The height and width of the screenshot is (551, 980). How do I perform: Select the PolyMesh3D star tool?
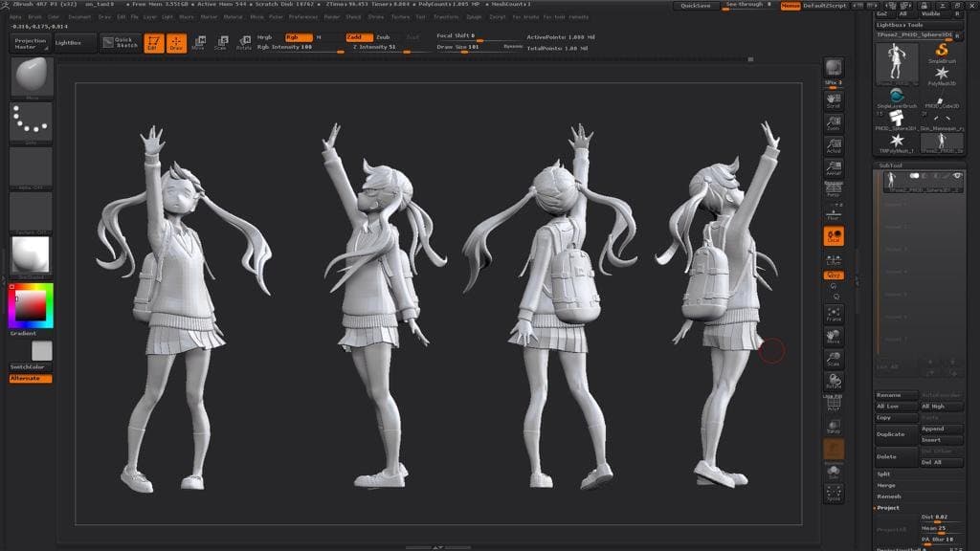[x=942, y=77]
